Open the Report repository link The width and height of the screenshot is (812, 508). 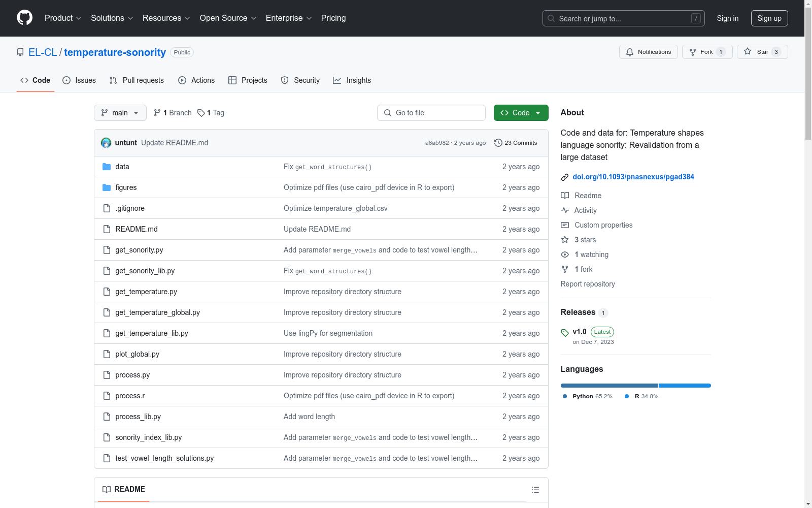pyautogui.click(x=588, y=284)
